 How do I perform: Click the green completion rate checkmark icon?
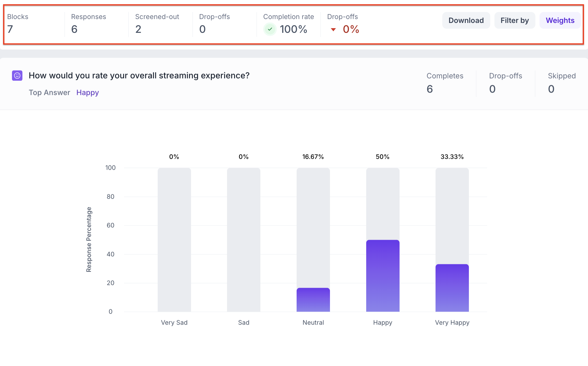270,29
